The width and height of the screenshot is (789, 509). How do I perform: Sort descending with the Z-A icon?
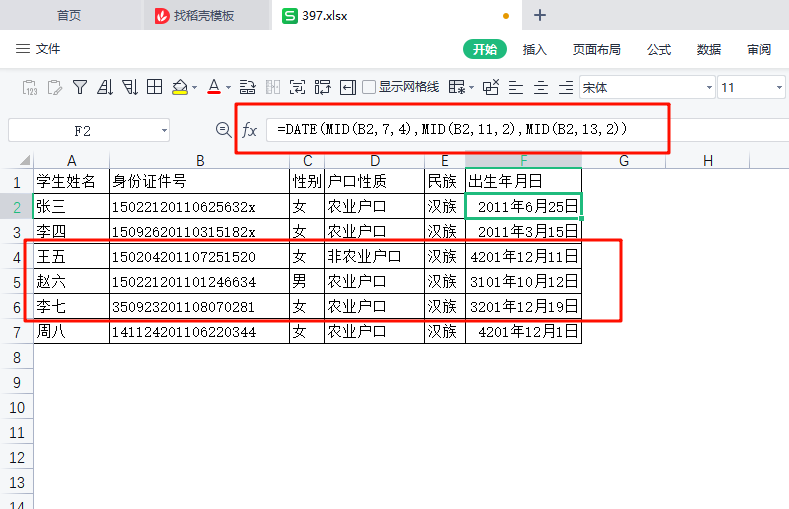(129, 88)
